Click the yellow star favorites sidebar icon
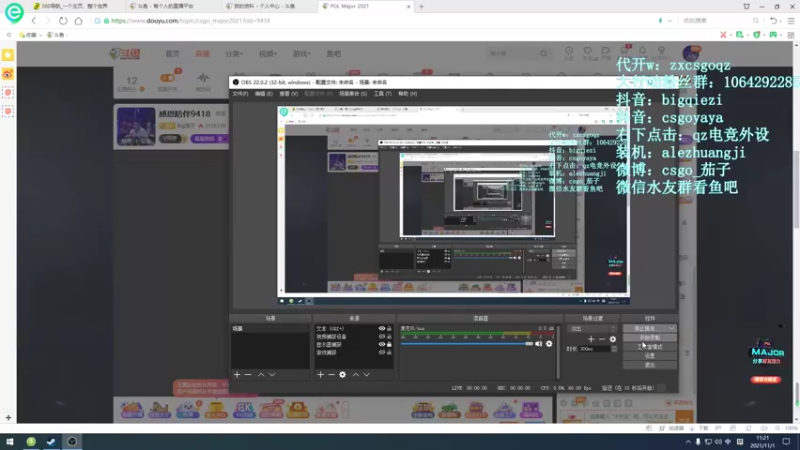This screenshot has height=450, width=800. (x=8, y=55)
